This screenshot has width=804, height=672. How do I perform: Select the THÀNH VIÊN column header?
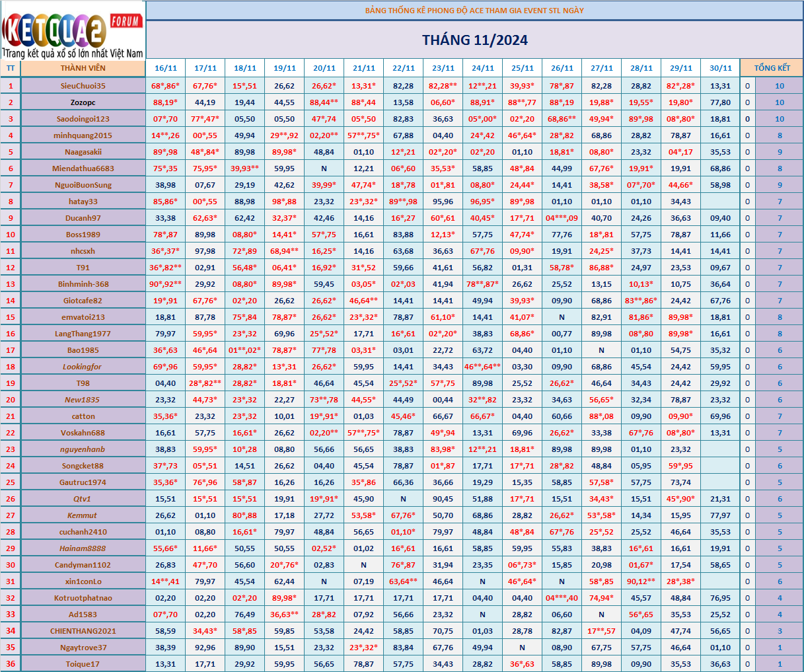(83, 68)
